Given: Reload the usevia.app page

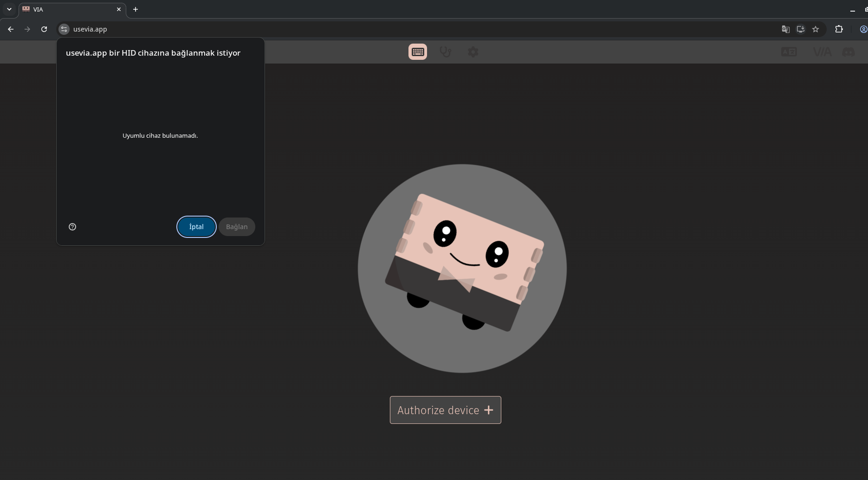Looking at the screenshot, I should [44, 29].
